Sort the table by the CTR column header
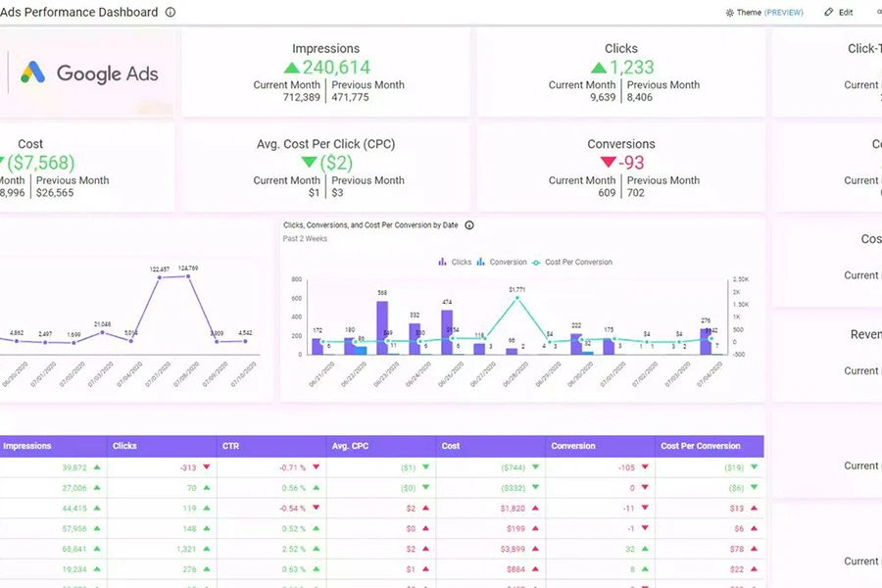This screenshot has height=588, width=882. (x=231, y=446)
